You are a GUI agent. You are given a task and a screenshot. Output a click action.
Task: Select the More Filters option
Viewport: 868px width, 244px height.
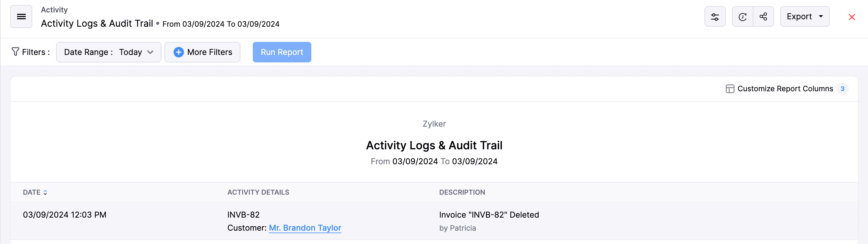point(209,52)
